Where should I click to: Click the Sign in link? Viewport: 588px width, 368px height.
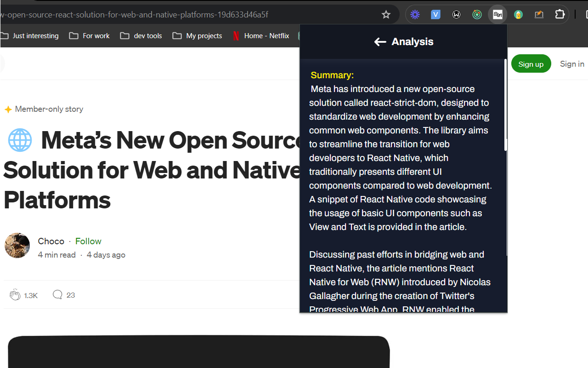click(572, 64)
